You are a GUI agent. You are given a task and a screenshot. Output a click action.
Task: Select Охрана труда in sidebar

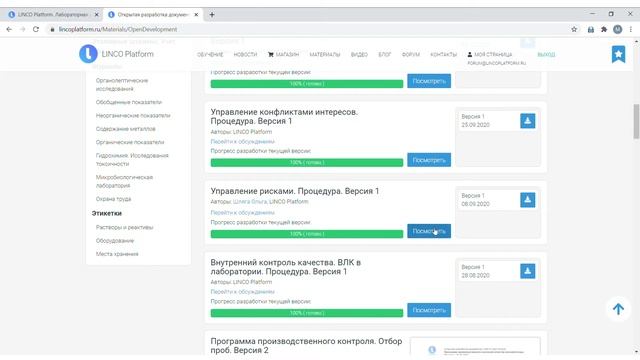click(113, 199)
